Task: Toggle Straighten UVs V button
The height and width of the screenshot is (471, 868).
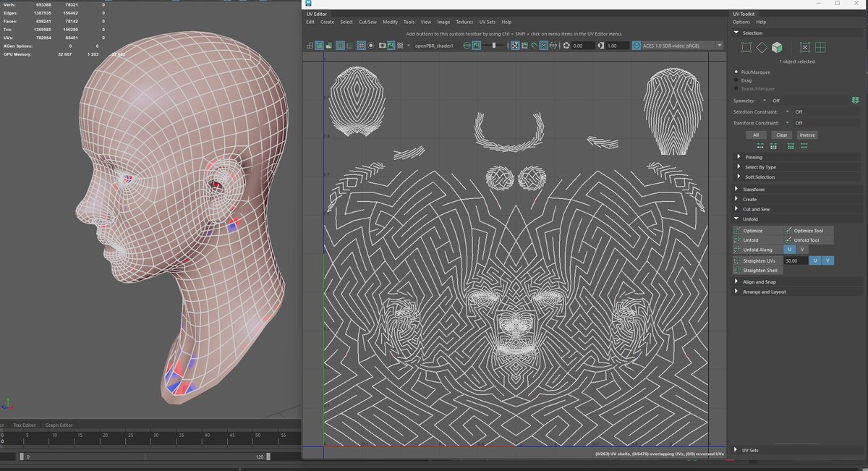Action: tap(827, 260)
